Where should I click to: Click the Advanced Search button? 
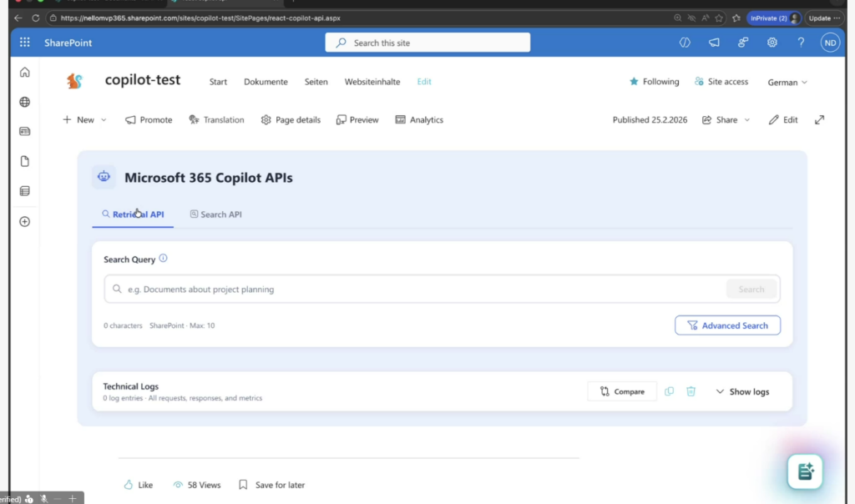[x=727, y=325]
